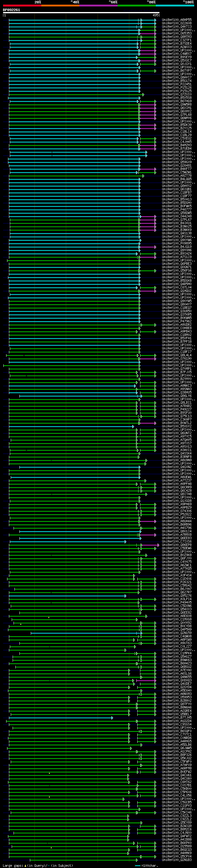Select the UniRef100_C4WRX7 label

click(177, 54)
